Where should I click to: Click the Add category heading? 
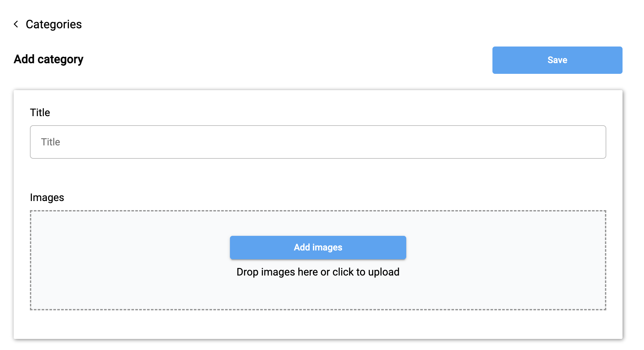click(x=48, y=60)
